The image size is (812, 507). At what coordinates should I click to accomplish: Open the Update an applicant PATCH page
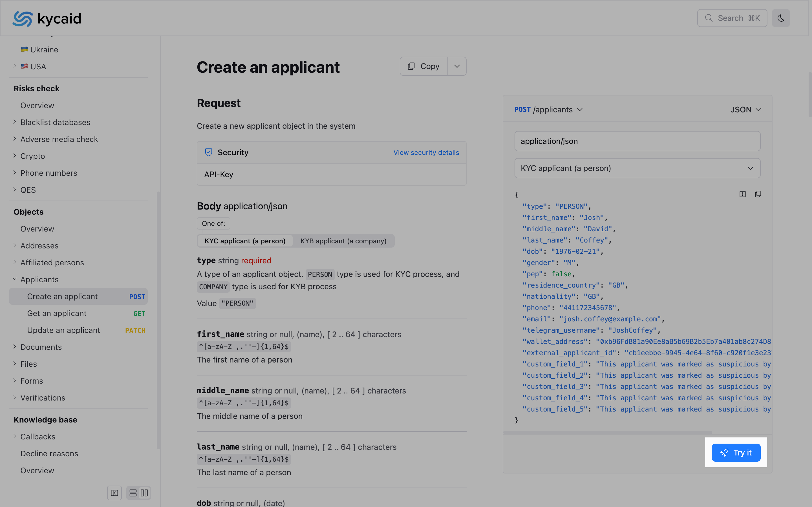coord(63,330)
